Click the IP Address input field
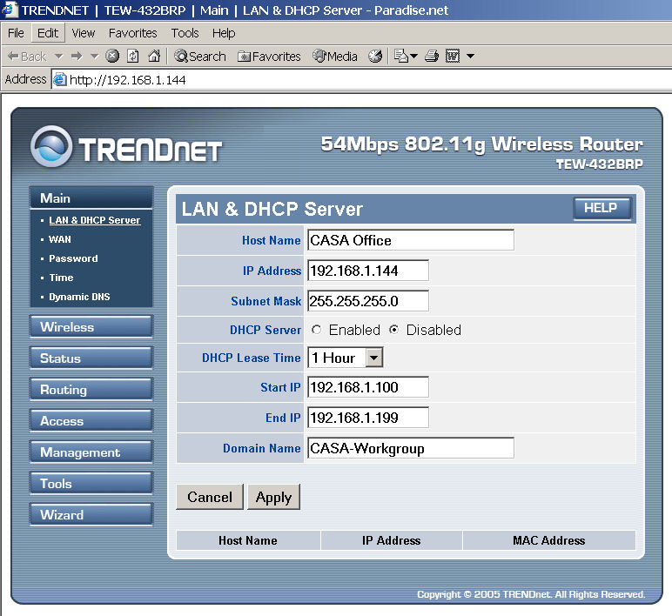 click(368, 271)
